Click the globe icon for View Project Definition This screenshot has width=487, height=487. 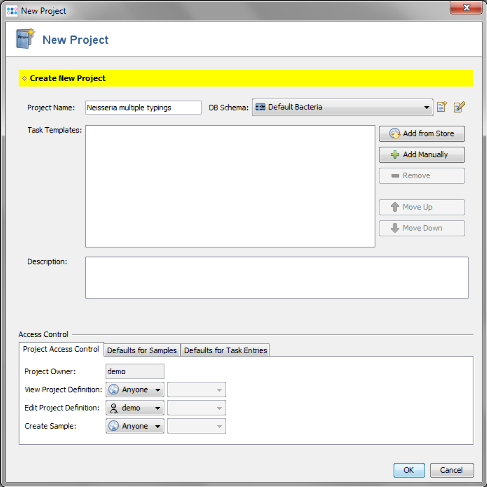pyautogui.click(x=114, y=389)
